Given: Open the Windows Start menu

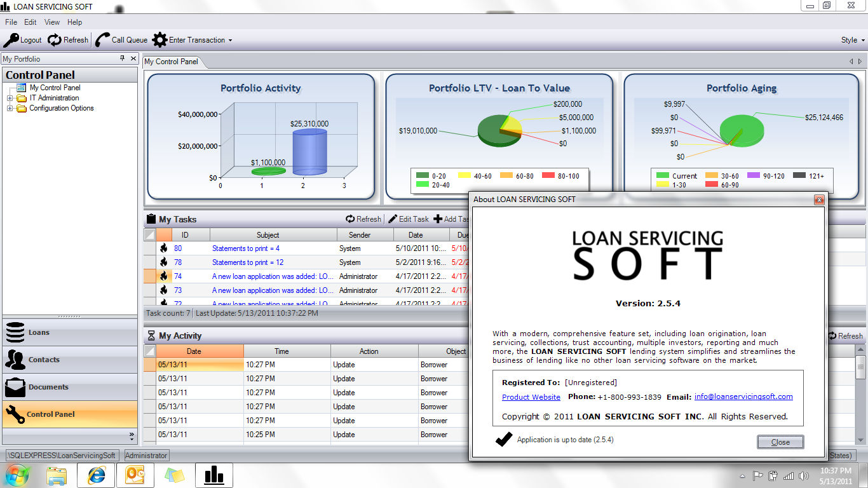Looking at the screenshot, I should coord(17,475).
